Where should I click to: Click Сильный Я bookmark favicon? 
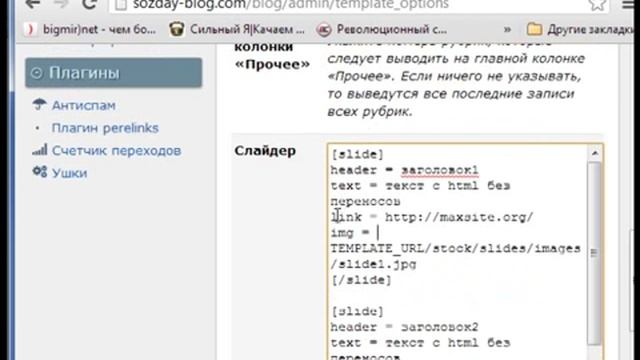click(177, 29)
